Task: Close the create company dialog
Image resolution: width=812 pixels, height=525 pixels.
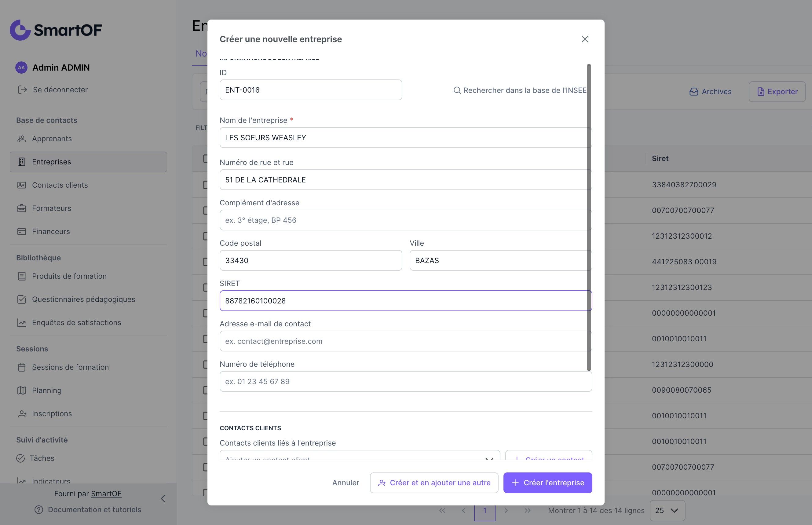Action: [585, 39]
